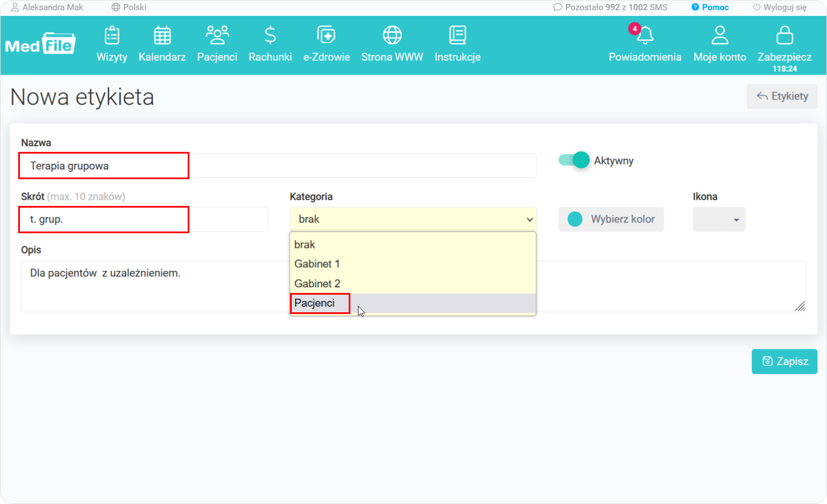Open the Moje konto person icon

(720, 35)
